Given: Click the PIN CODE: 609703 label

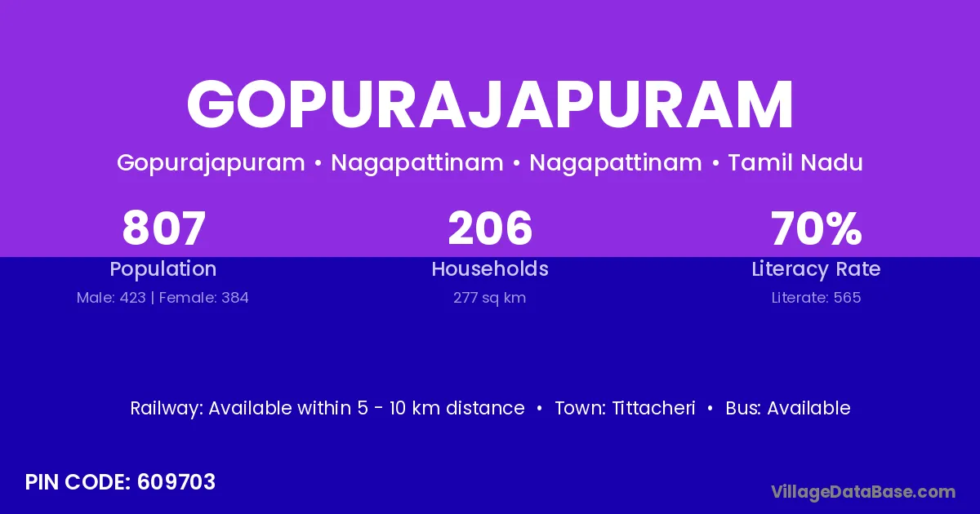Looking at the screenshot, I should point(120,482).
